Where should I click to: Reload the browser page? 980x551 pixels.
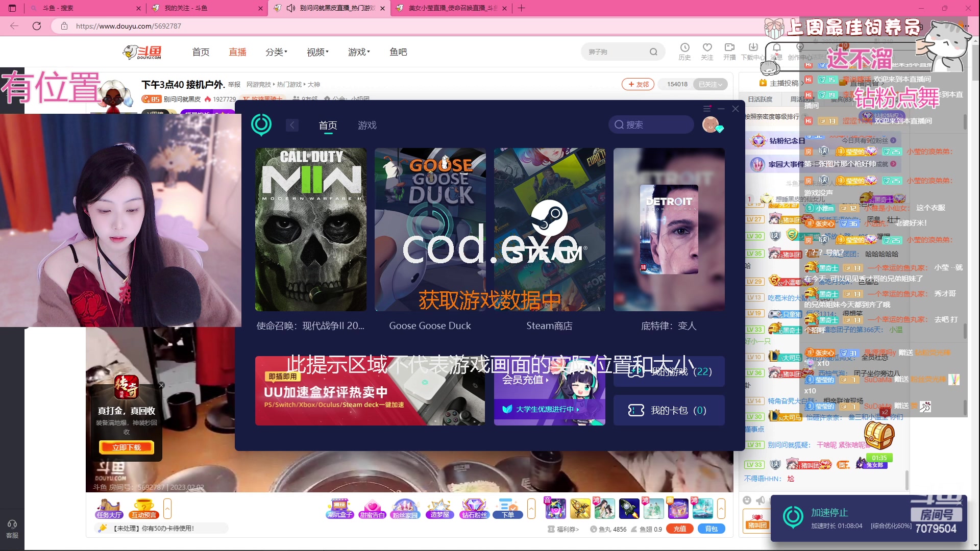pyautogui.click(x=37, y=26)
